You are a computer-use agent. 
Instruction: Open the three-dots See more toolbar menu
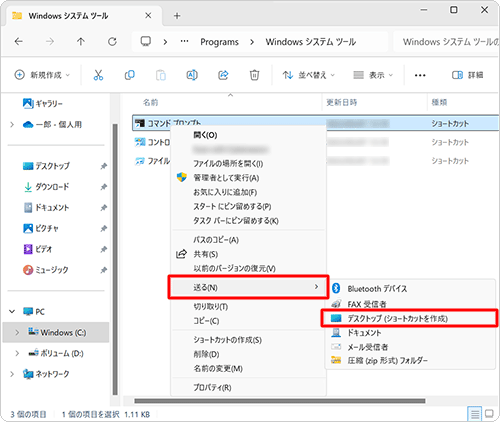coord(420,75)
